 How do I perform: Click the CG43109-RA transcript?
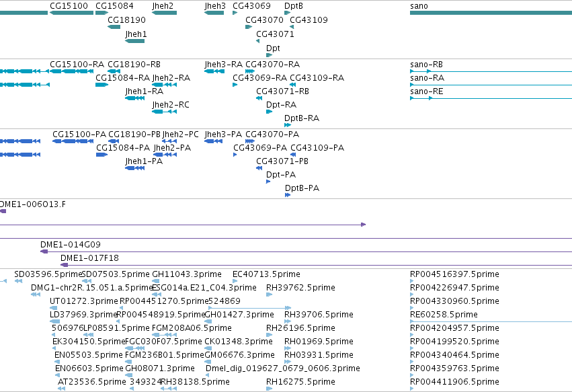tap(292, 85)
